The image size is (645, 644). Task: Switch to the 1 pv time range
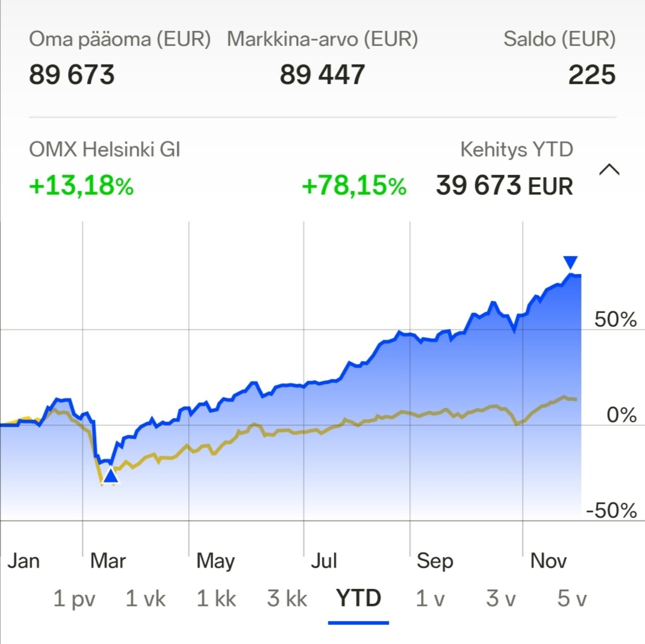(74, 599)
